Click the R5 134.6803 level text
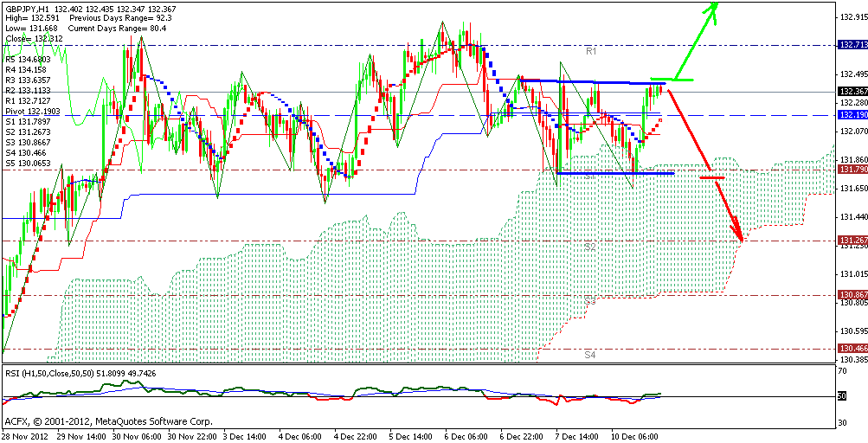Screen dimensions: 868x443 click(x=28, y=60)
